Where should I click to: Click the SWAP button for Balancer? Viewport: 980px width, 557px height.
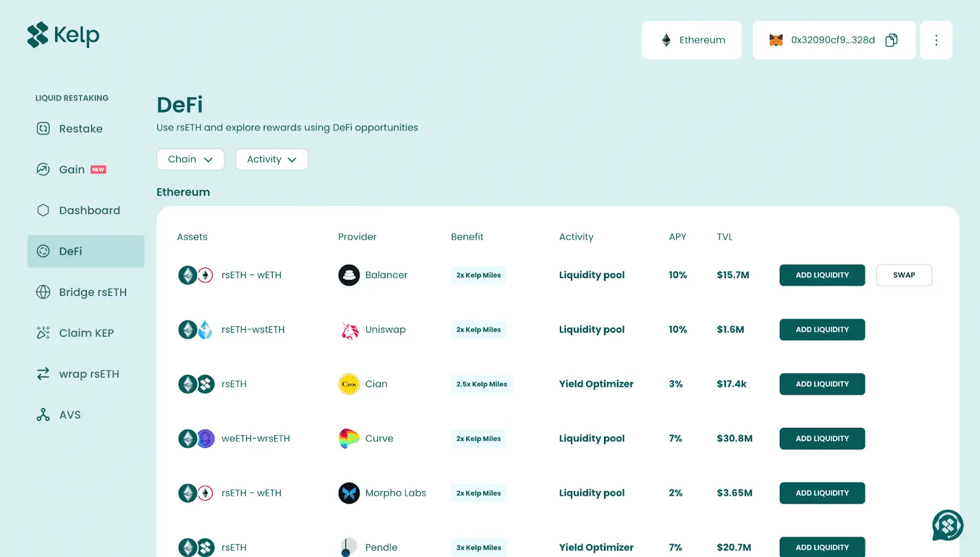click(904, 275)
